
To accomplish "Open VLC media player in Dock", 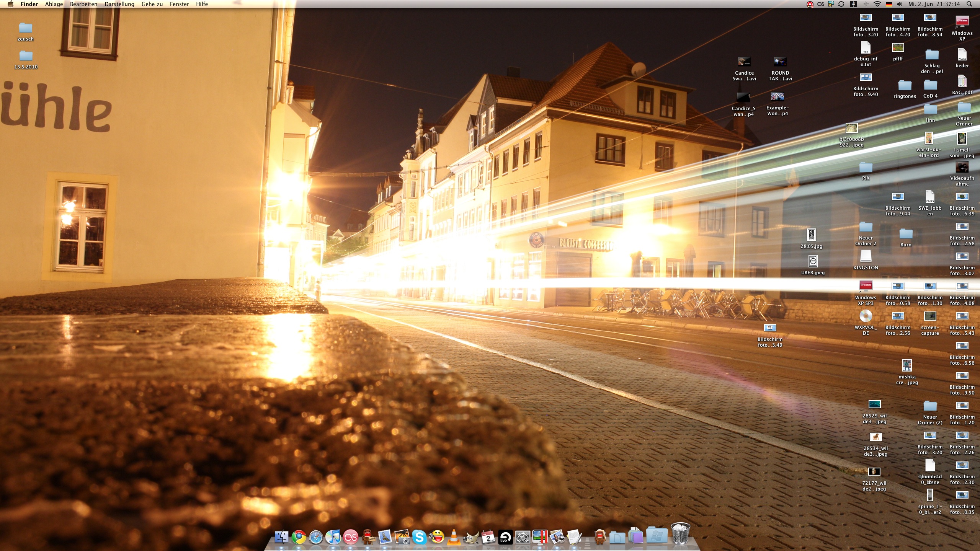I will tap(454, 538).
